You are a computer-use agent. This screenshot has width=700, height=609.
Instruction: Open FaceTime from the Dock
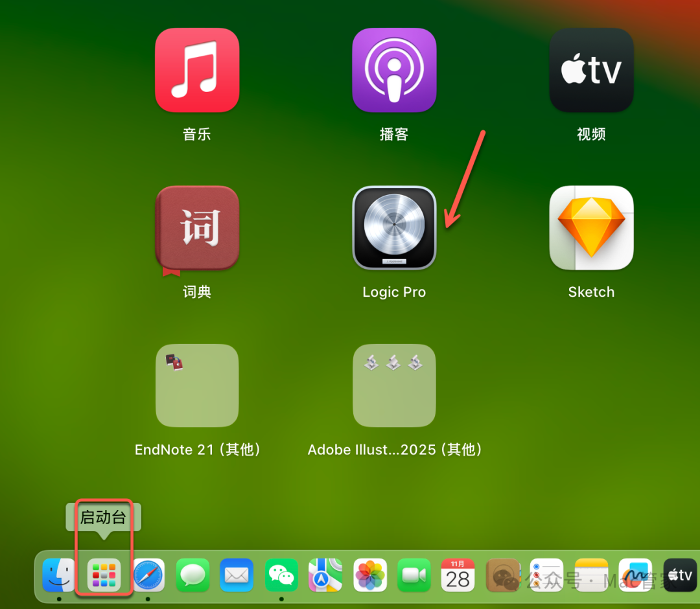pyautogui.click(x=414, y=575)
